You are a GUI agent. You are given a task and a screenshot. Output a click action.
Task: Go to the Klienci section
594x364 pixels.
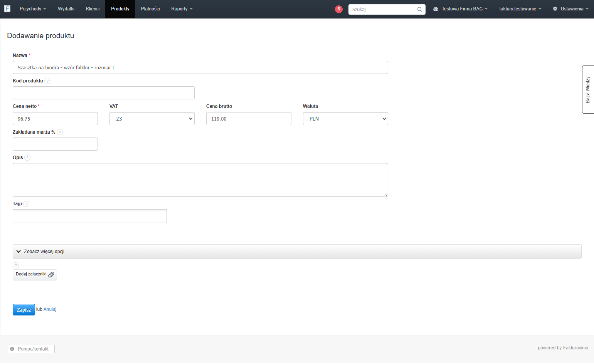tap(93, 9)
